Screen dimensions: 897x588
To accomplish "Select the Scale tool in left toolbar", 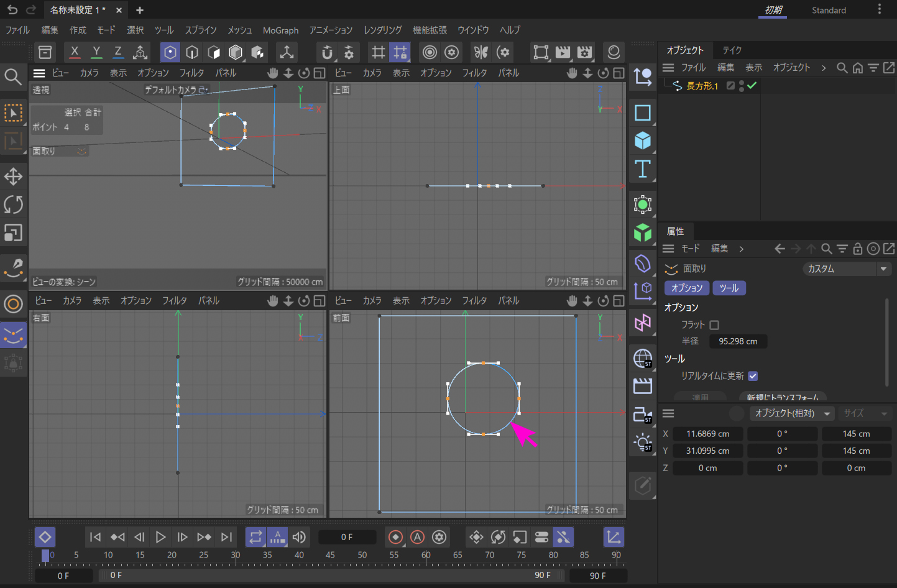I will tap(13, 233).
